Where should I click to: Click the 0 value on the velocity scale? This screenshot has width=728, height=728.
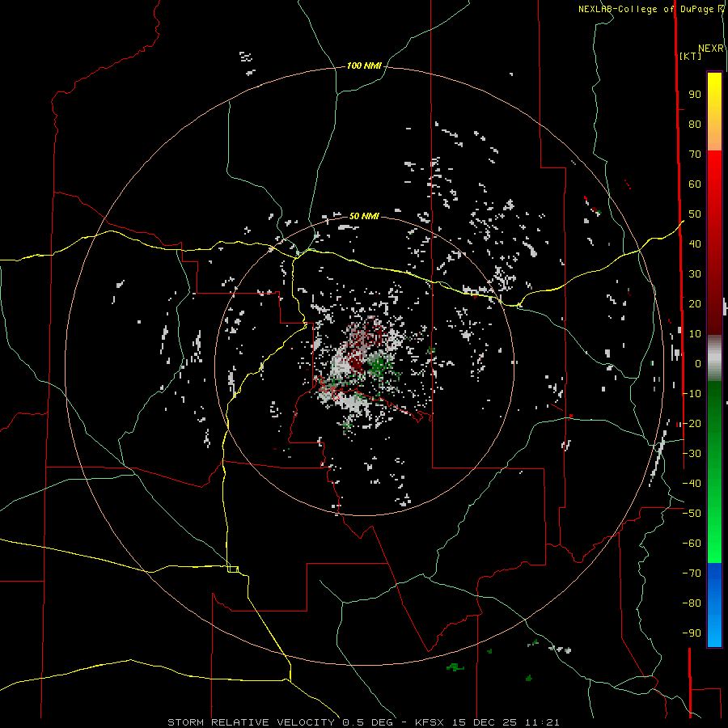[x=698, y=364]
